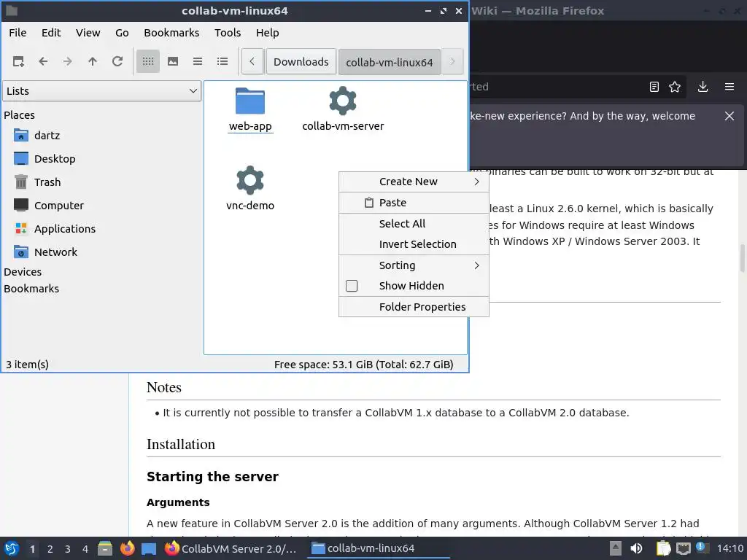Open the Edit menu
Viewport: 747px width, 560px height.
pos(51,33)
